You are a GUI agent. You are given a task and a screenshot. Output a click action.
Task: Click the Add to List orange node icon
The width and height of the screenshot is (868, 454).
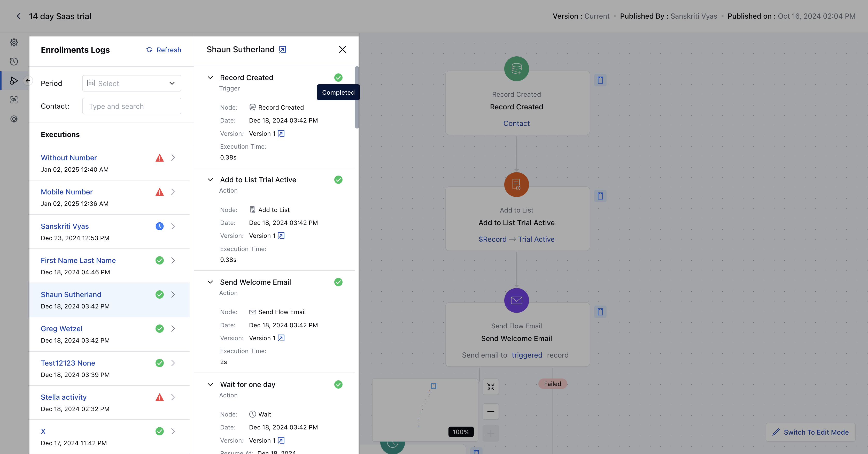click(516, 185)
